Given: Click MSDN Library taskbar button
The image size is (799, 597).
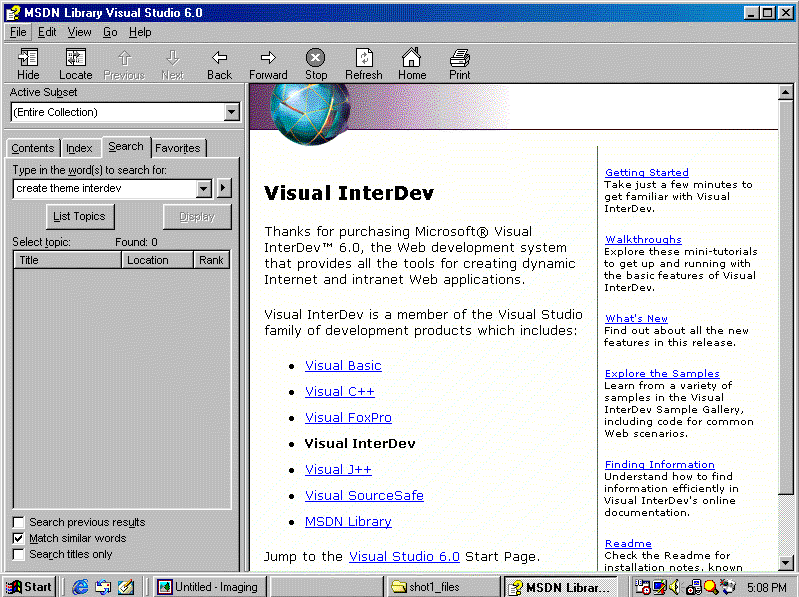Looking at the screenshot, I should (561, 587).
